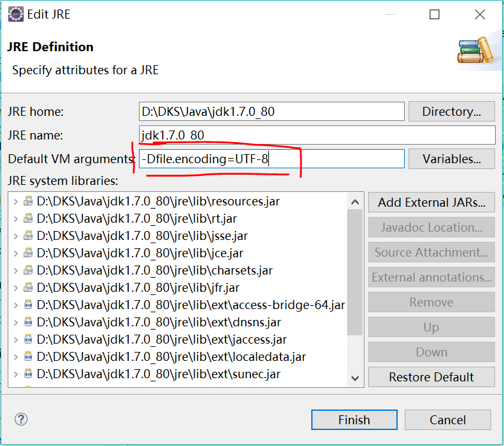This screenshot has width=504, height=446.
Task: Select the sunec.jar row text
Action: (158, 374)
